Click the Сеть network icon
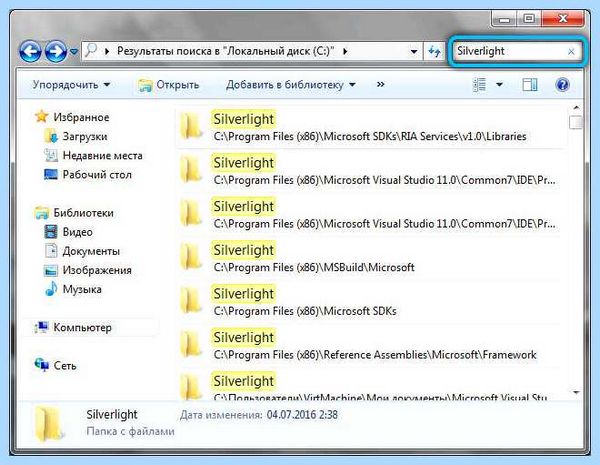The height and width of the screenshot is (465, 600). (41, 365)
